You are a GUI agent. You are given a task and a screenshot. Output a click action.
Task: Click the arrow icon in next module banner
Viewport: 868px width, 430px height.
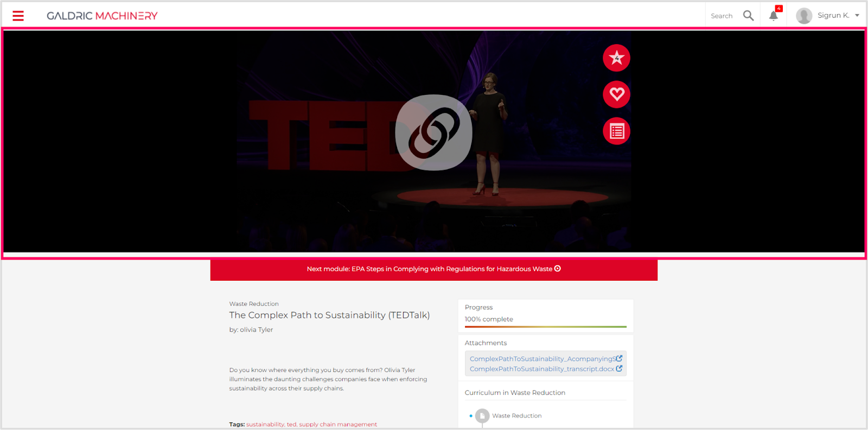(x=558, y=269)
